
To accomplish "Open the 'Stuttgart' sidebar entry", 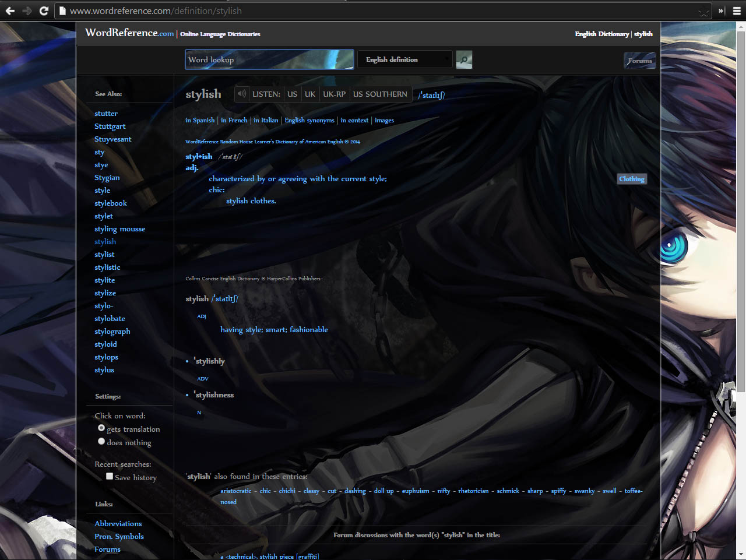I will [x=110, y=126].
